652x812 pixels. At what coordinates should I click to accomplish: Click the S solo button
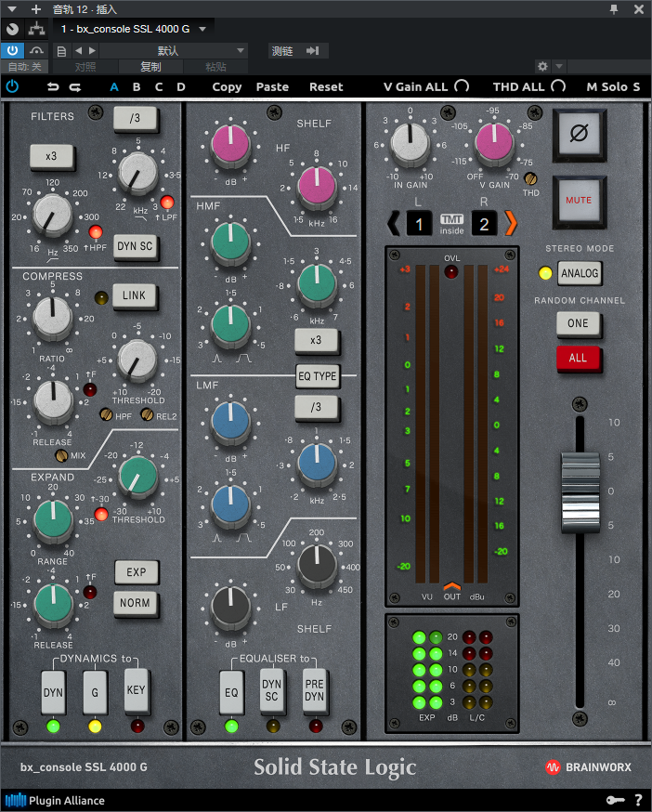[636, 87]
